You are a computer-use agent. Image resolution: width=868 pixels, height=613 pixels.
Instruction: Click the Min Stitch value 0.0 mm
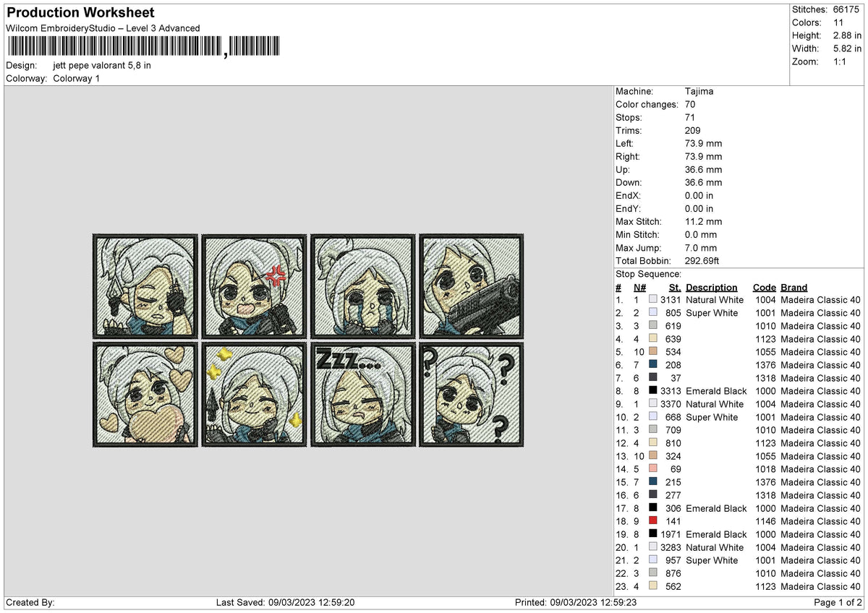tap(701, 235)
